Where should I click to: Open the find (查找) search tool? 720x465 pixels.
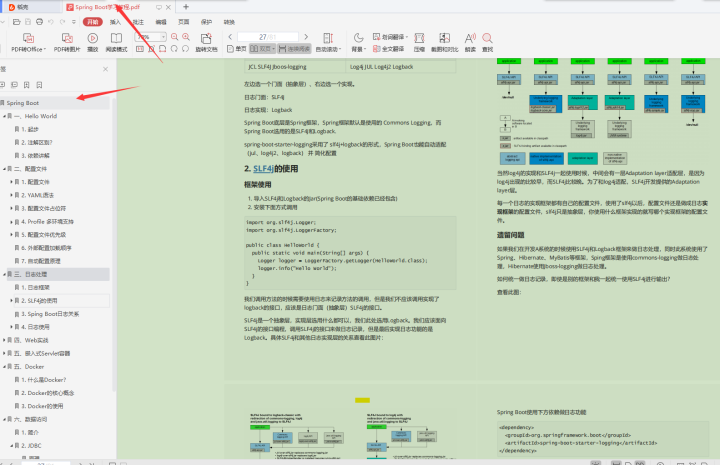tap(488, 42)
